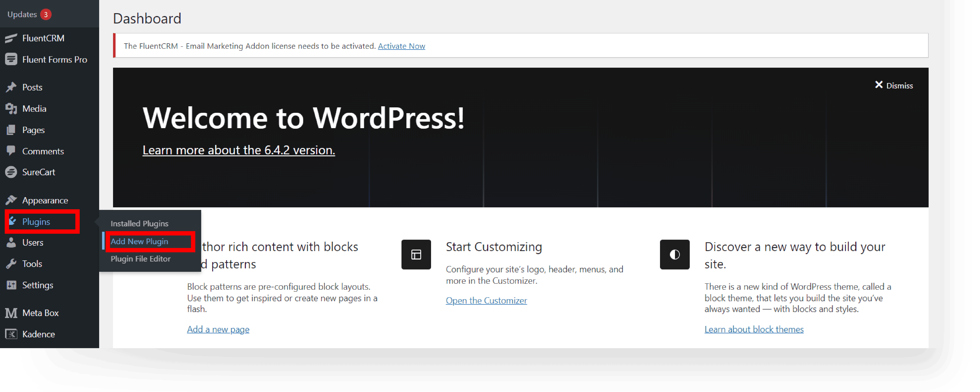Click the Plugins plug icon
This screenshot has height=392, width=980.
tap(13, 221)
